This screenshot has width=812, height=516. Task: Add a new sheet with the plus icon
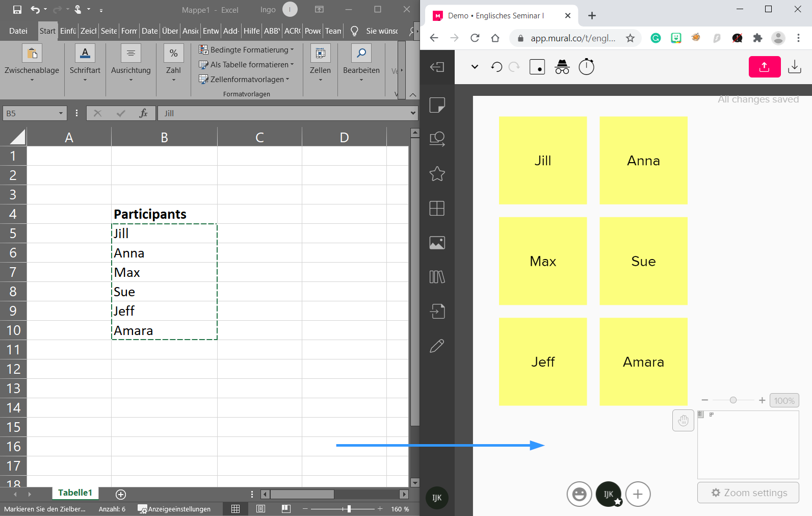pos(121,494)
